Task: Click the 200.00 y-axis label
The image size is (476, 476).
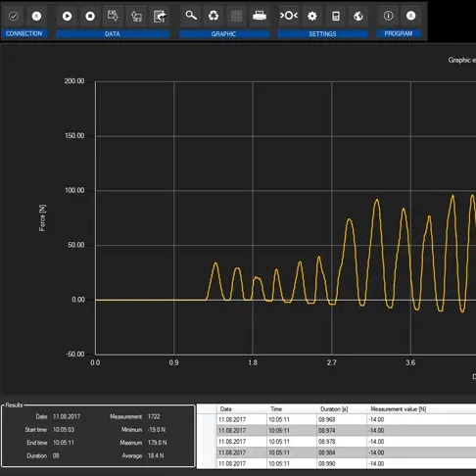Action: click(x=74, y=81)
